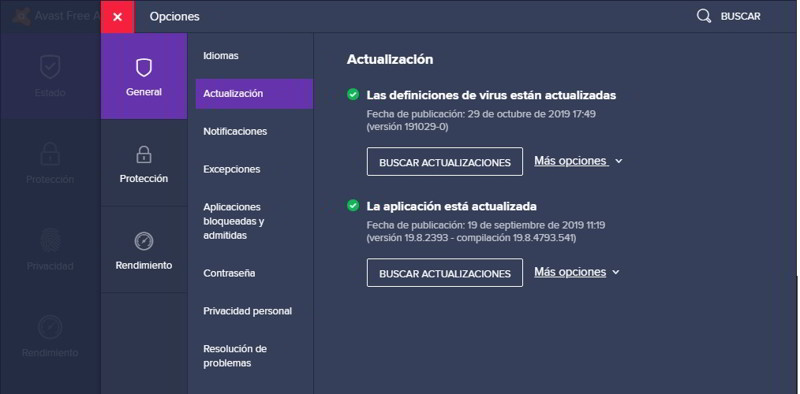Go to Notificaciones settings
Viewport: 800px width, 394px height.
pyautogui.click(x=235, y=131)
